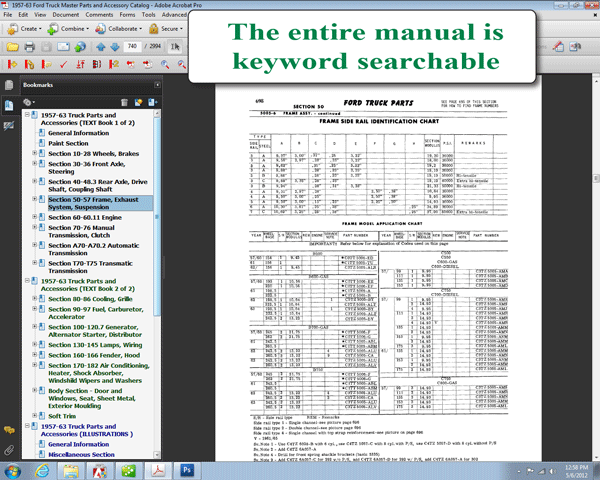Image resolution: width=600 pixels, height=480 pixels.
Task: Go to previous page with up arrow
Action: (x=101, y=47)
